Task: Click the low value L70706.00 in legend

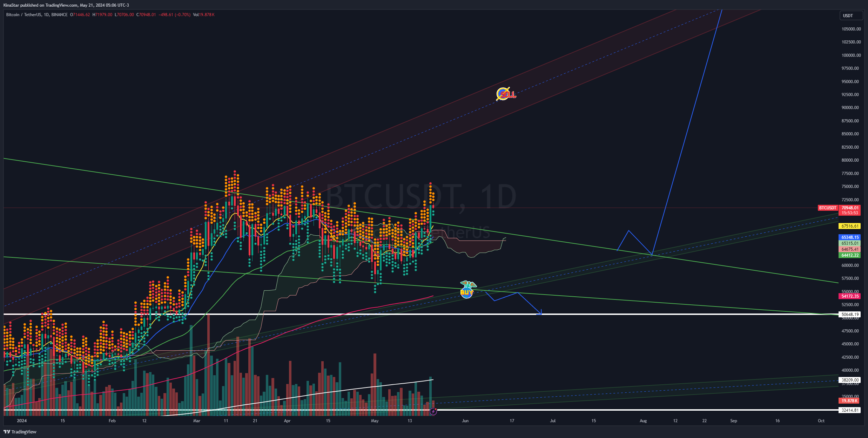Action: pos(125,15)
